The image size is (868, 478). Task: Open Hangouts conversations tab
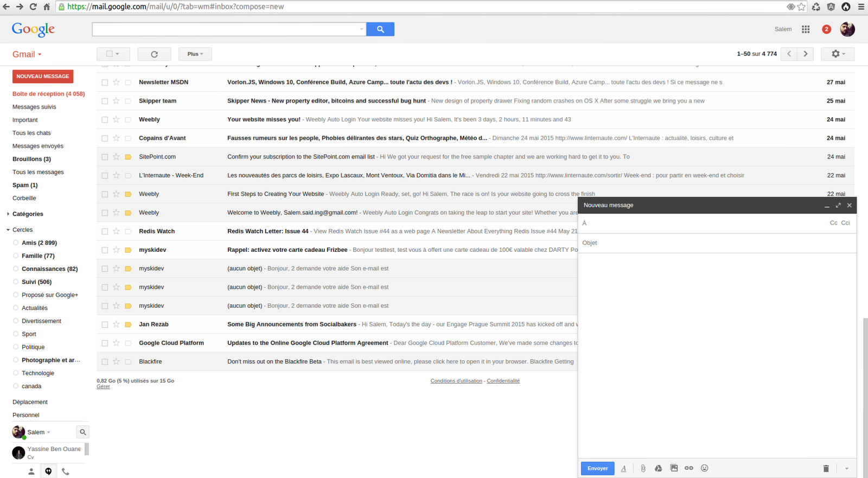[48, 471]
